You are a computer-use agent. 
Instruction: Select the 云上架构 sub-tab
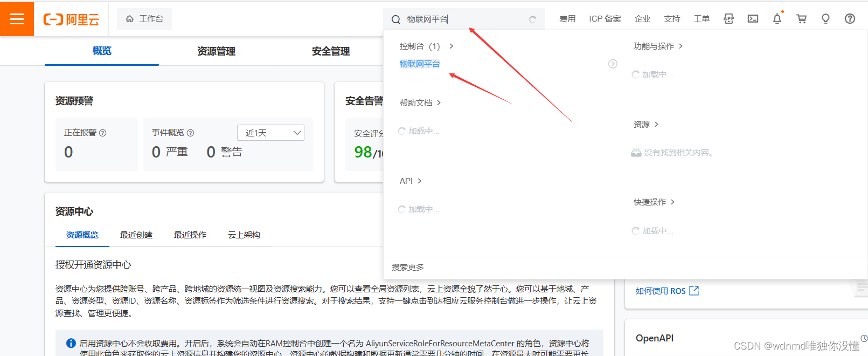tap(244, 235)
